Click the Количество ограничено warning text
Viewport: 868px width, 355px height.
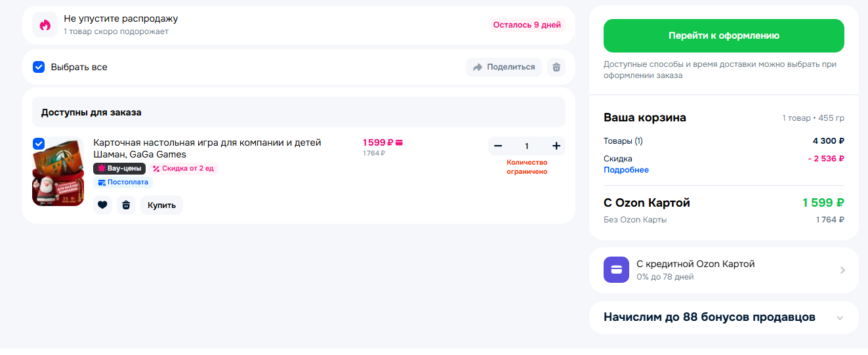[527, 167]
